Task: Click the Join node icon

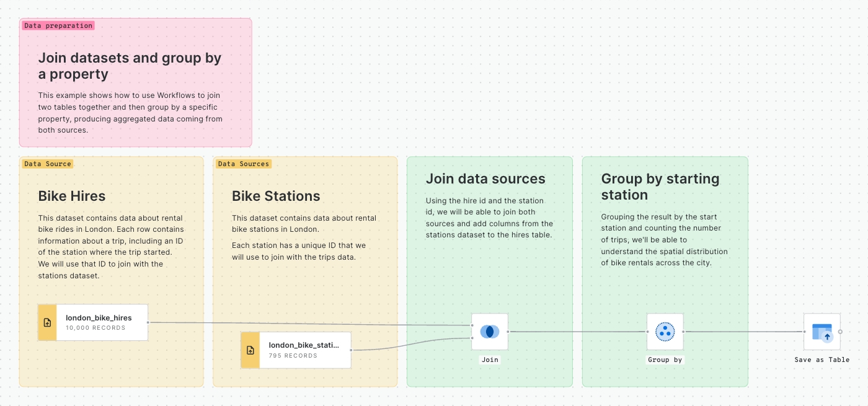Action: [x=489, y=332]
